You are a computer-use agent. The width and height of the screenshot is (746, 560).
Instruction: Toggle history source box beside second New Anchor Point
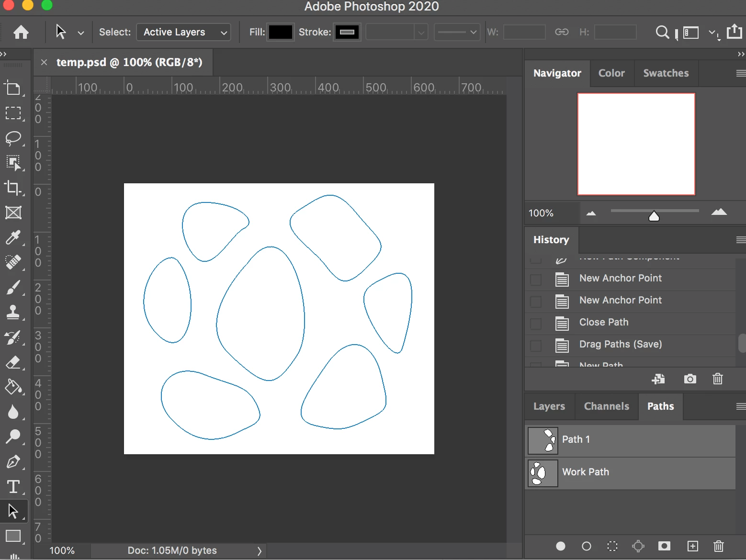(536, 302)
